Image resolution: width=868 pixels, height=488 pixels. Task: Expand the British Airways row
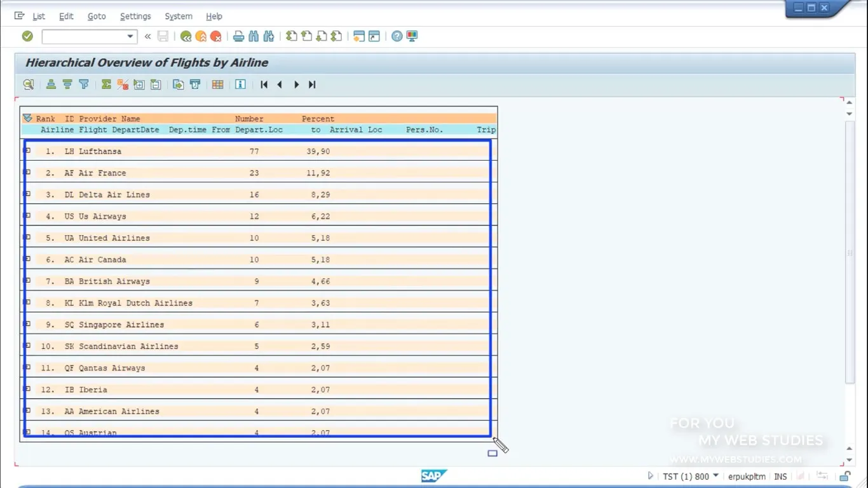(x=27, y=280)
